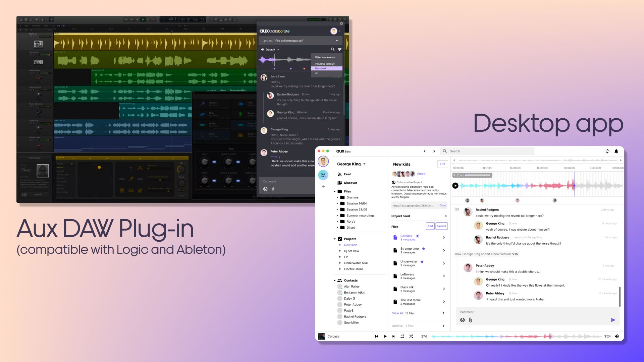
Task: Click the search icon in Aux Collaborate plug-in
Action: [x=333, y=49]
